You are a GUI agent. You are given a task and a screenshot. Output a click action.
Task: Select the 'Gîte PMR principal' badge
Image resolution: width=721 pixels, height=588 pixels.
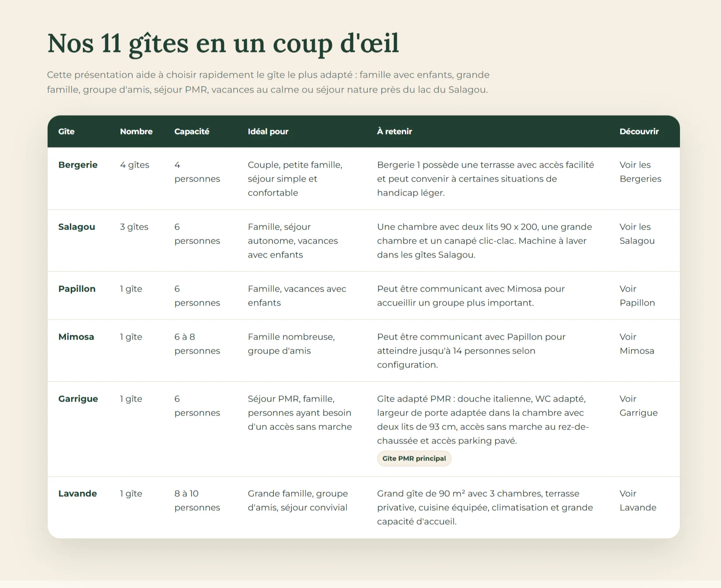click(414, 458)
